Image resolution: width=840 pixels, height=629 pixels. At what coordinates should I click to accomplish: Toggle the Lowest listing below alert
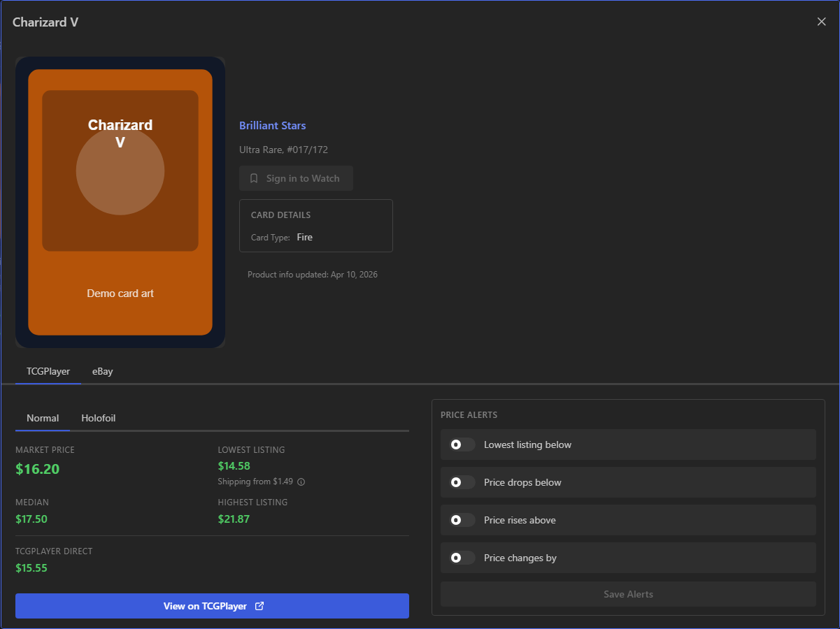(462, 444)
